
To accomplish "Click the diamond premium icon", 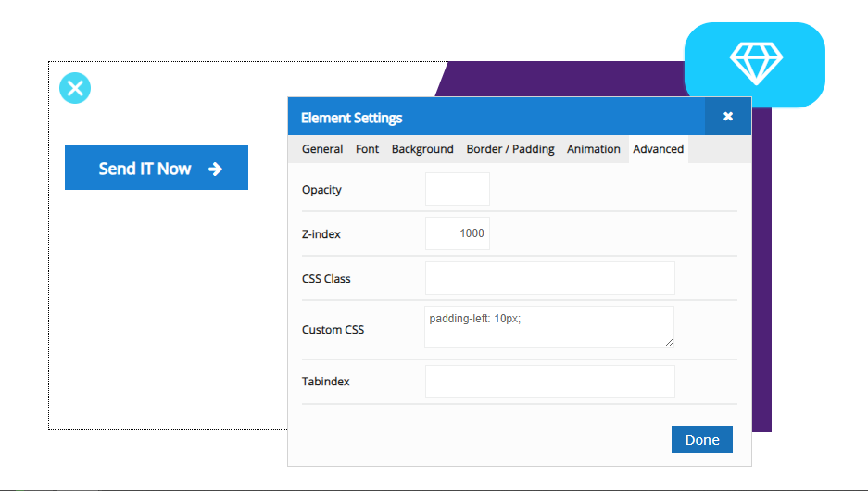I will click(755, 64).
